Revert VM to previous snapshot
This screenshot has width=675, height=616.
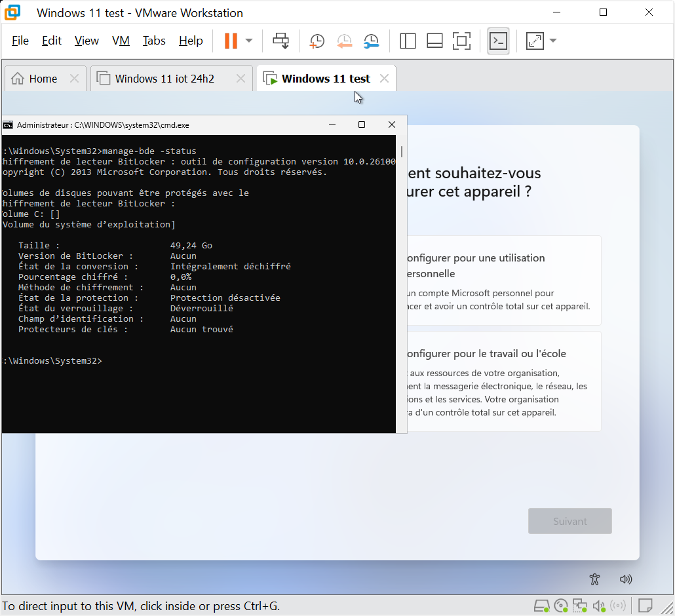click(x=345, y=41)
